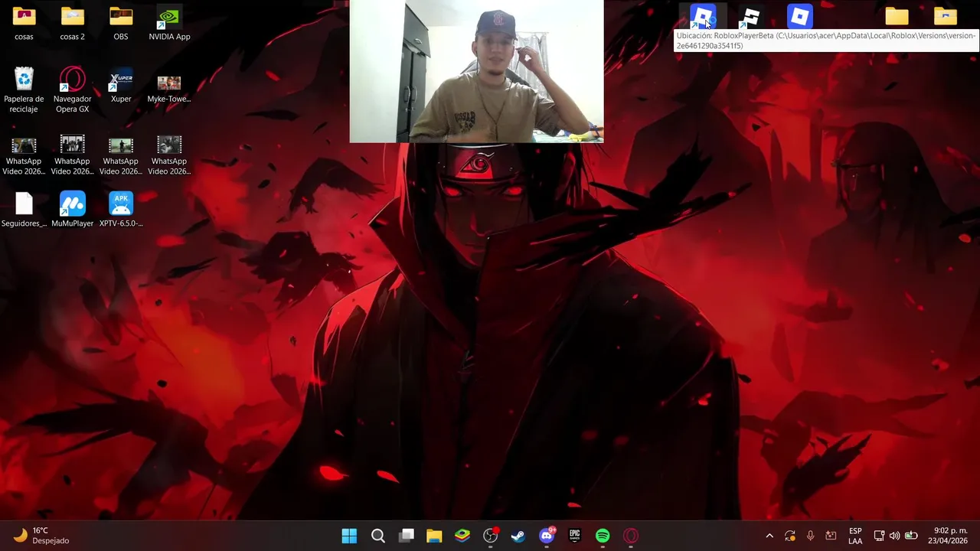Click the microphone tray icon
The width and height of the screenshot is (980, 551).
[x=810, y=536]
